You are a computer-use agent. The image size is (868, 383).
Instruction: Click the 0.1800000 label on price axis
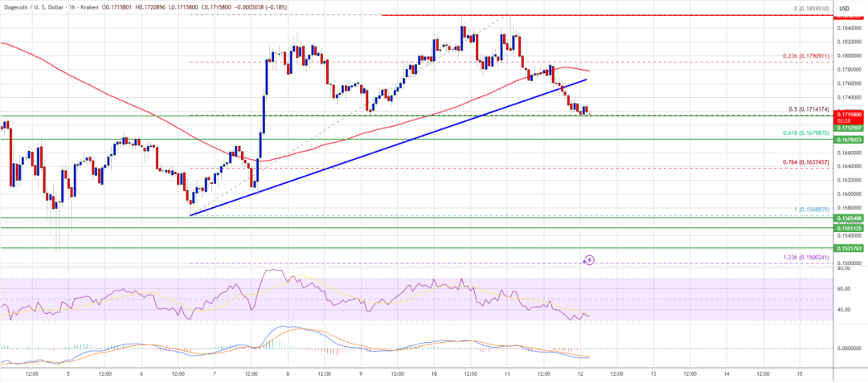[x=850, y=55]
